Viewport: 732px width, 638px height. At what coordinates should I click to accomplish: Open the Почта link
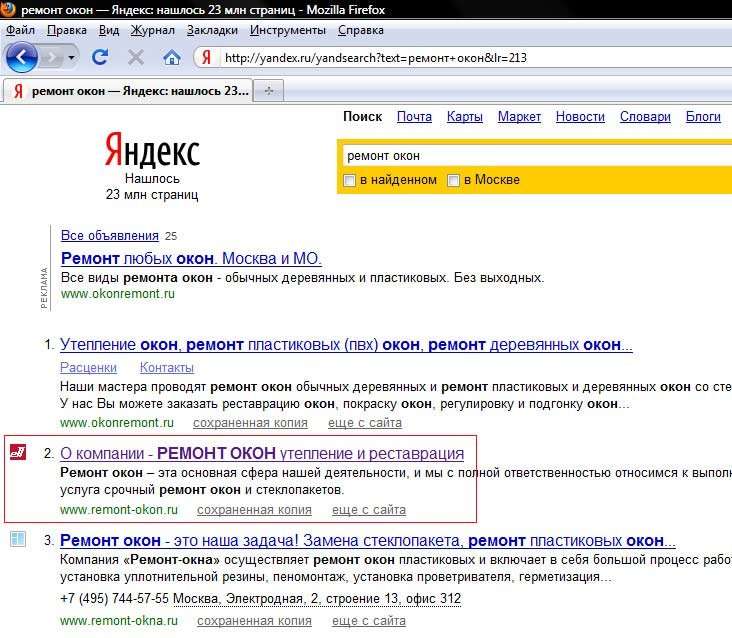[414, 116]
